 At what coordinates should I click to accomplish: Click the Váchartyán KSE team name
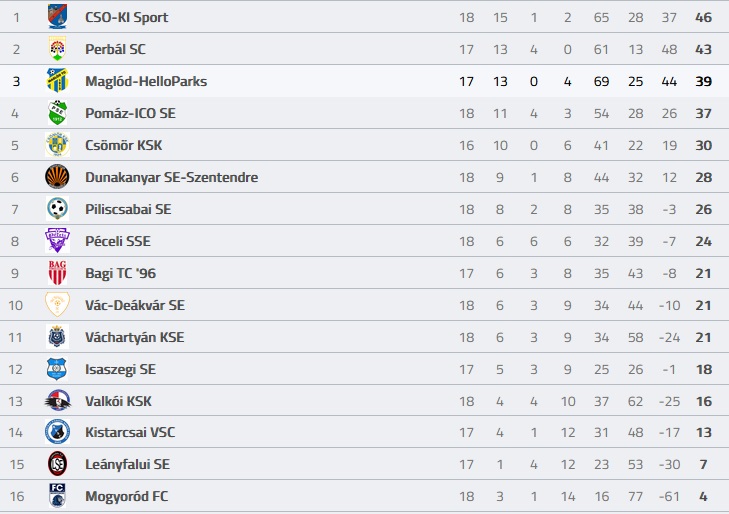pos(134,337)
